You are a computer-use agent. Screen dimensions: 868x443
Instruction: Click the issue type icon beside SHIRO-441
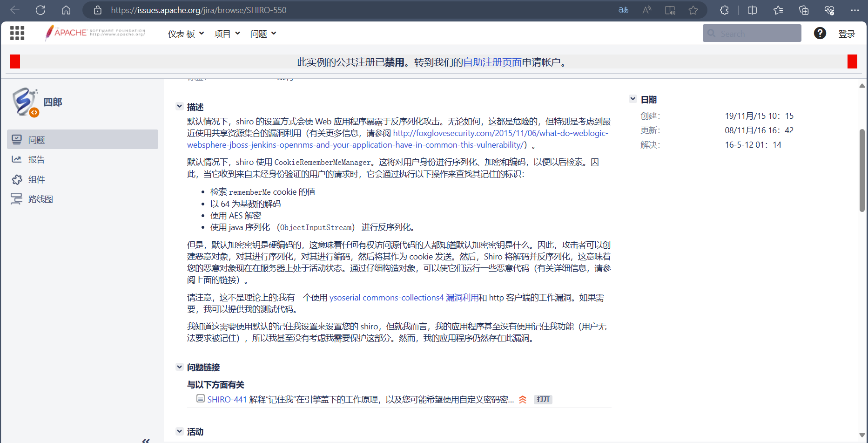pyautogui.click(x=201, y=399)
